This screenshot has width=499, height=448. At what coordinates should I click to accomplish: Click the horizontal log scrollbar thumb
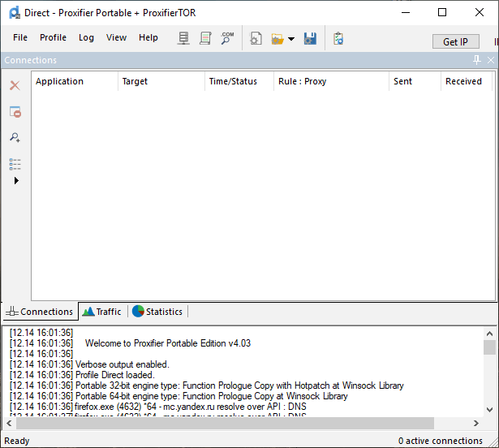[x=225, y=423]
